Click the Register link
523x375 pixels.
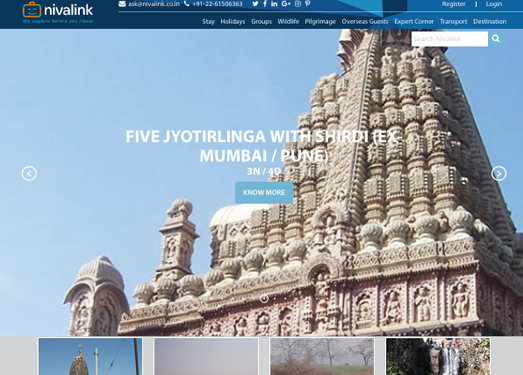point(454,4)
